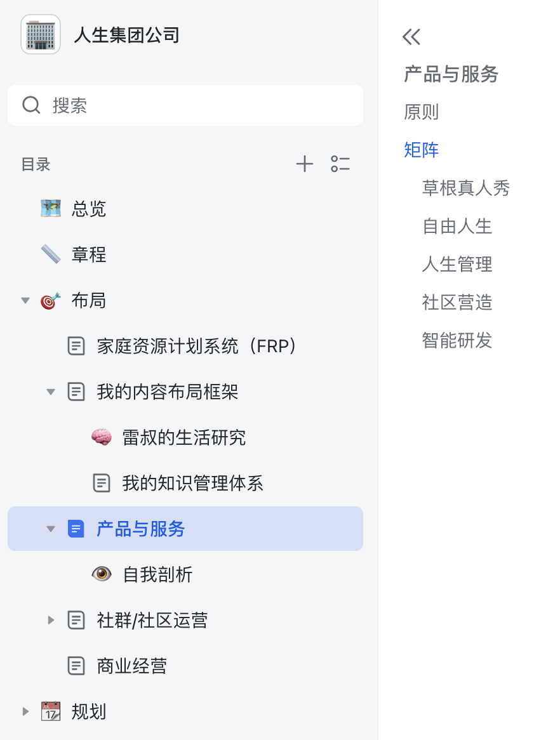Click the calendar icon beside 规划
Viewport: 560px width, 740px height.
(51, 711)
